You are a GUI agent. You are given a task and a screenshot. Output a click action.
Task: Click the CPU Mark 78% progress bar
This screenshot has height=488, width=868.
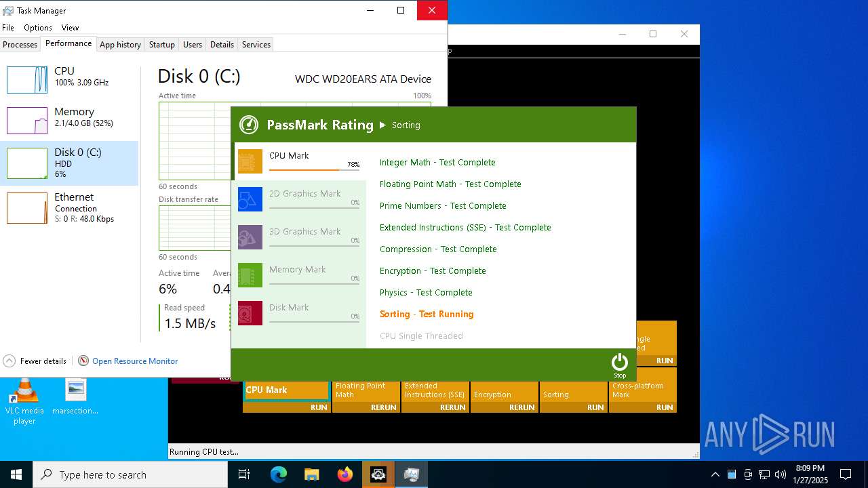pyautogui.click(x=314, y=169)
